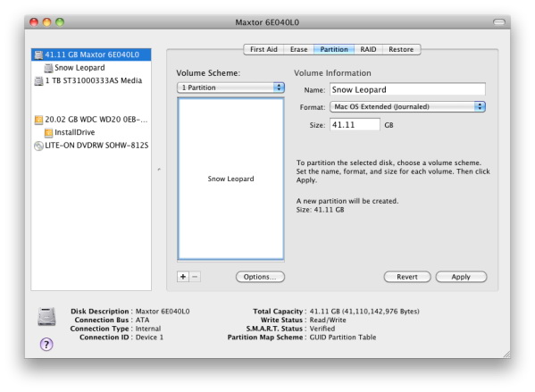This screenshot has width=535, height=392.
Task: Click the Apply button
Action: pyautogui.click(x=461, y=277)
